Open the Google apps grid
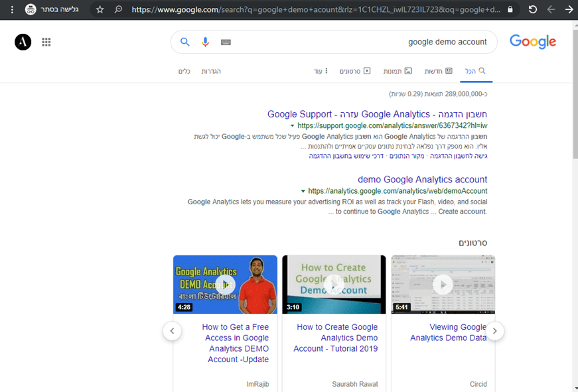 [46, 42]
